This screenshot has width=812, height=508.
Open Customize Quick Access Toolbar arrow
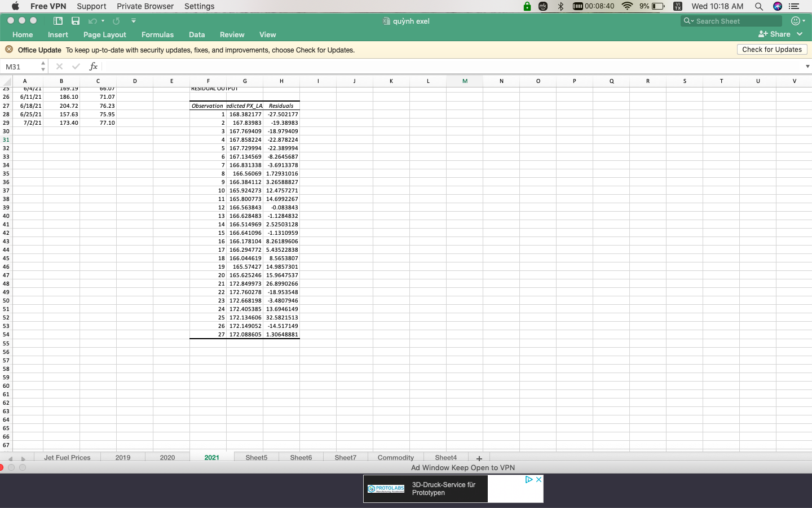click(134, 21)
